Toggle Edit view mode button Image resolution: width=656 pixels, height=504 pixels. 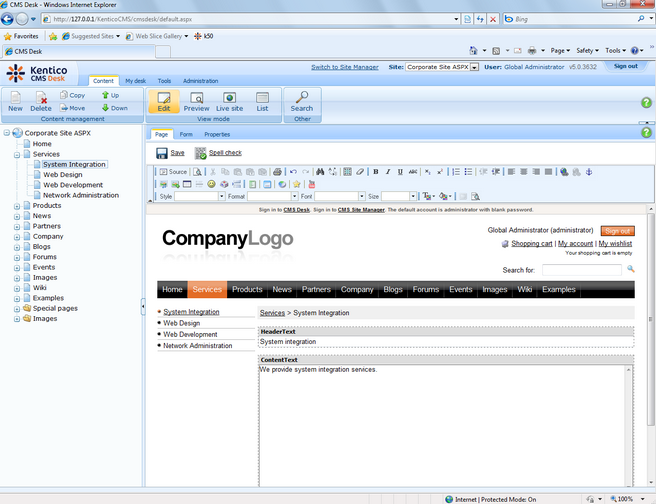(163, 100)
